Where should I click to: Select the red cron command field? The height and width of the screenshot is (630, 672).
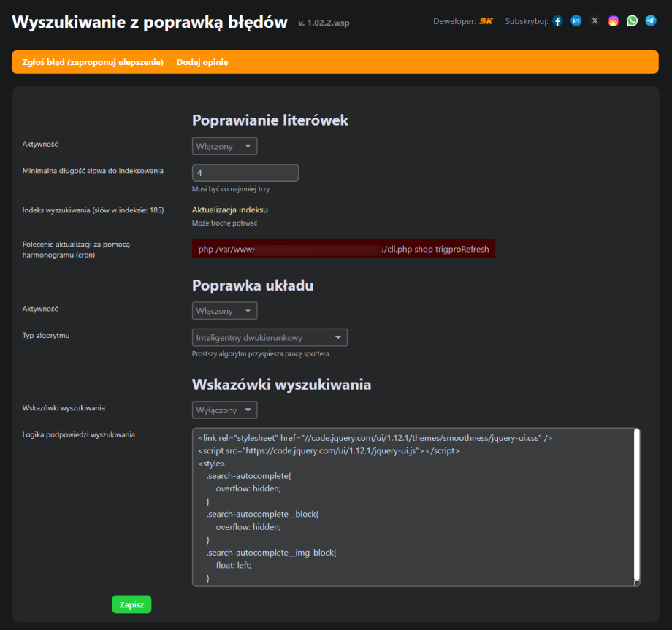click(x=343, y=249)
